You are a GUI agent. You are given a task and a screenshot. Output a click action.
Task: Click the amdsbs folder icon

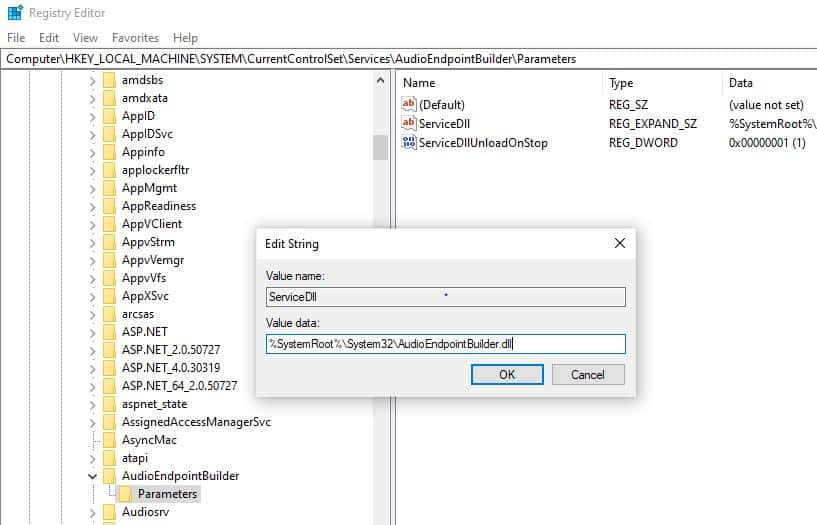(x=109, y=80)
